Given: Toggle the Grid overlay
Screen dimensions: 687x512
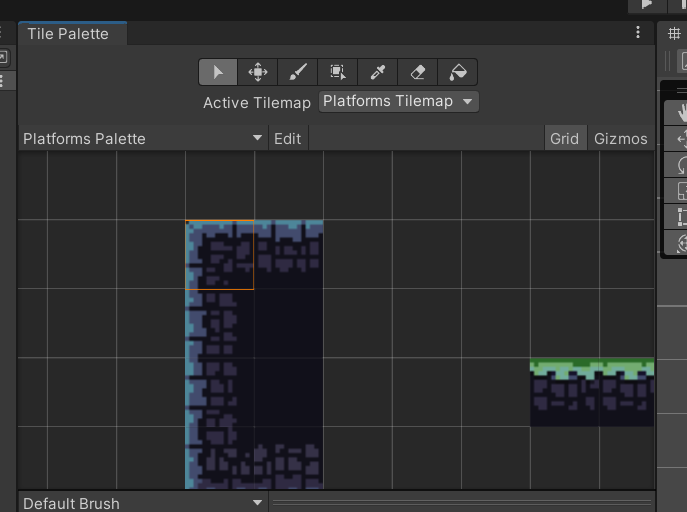Looking at the screenshot, I should click(565, 138).
